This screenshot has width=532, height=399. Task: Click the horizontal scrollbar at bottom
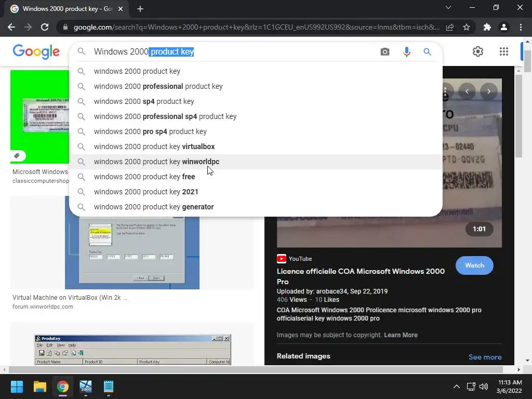(x=256, y=369)
